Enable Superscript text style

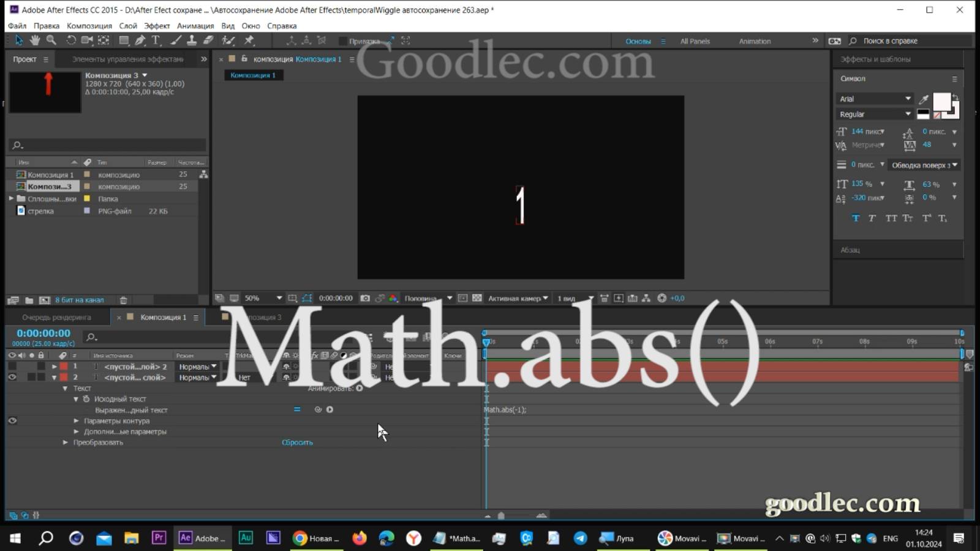926,218
